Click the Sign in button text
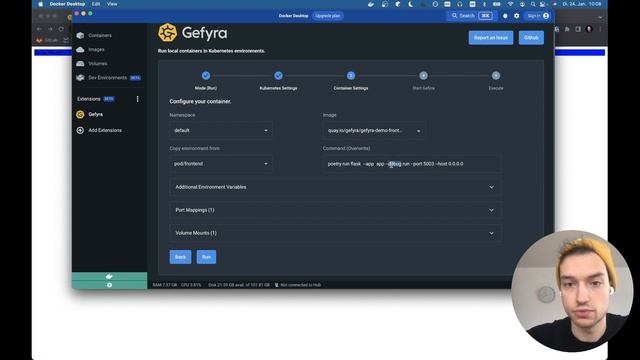The width and height of the screenshot is (640, 360). (534, 16)
